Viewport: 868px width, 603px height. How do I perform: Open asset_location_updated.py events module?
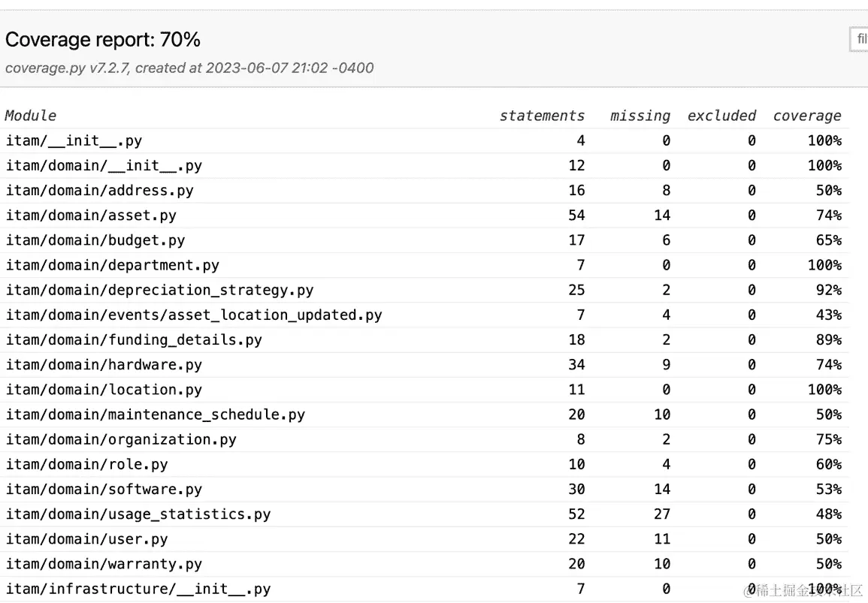click(194, 315)
